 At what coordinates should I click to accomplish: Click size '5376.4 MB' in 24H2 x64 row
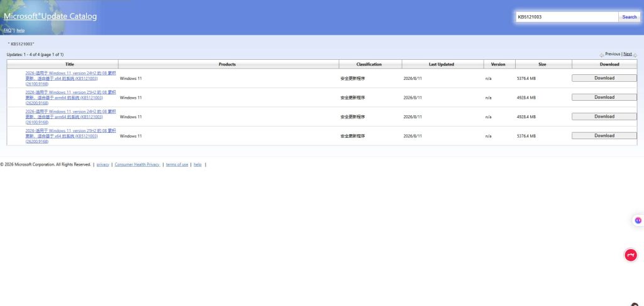click(526, 78)
